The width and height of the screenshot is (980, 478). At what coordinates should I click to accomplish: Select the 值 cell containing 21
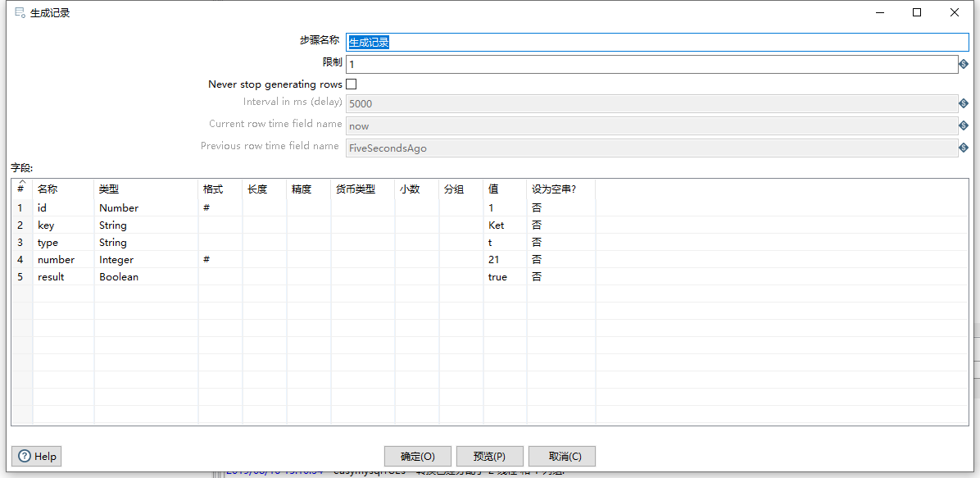504,259
